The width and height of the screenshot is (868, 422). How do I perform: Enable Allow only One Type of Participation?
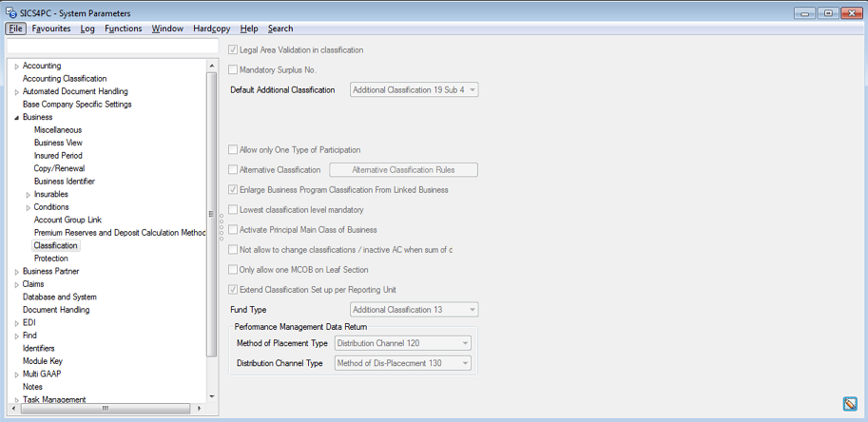(x=234, y=150)
